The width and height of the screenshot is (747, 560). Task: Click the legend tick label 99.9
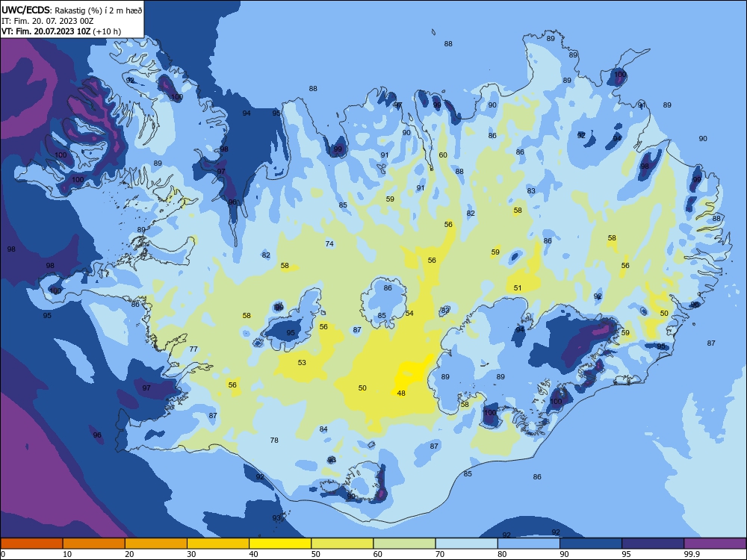692,554
